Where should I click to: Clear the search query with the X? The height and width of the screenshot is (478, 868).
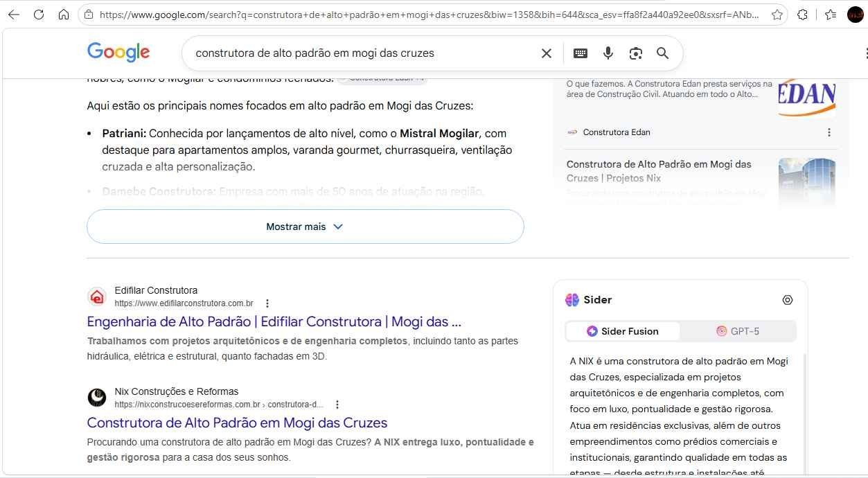547,53
